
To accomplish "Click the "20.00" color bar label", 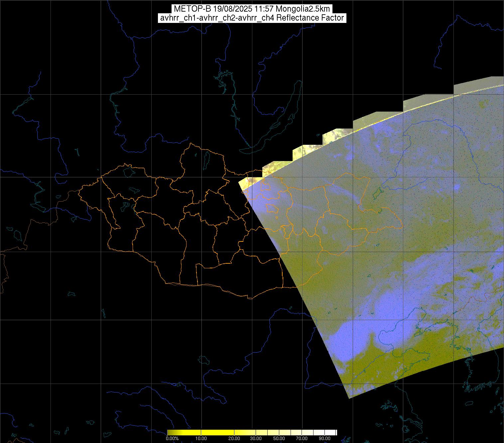I will click(x=235, y=439).
